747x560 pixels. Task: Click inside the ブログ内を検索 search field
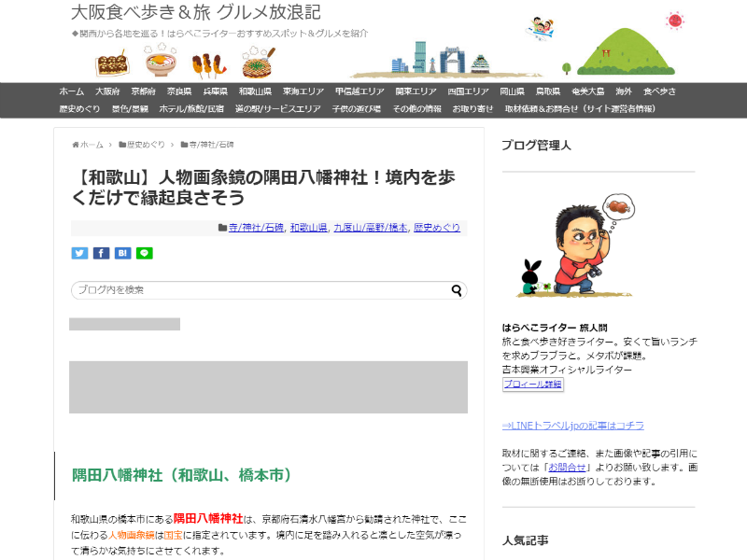click(269, 290)
